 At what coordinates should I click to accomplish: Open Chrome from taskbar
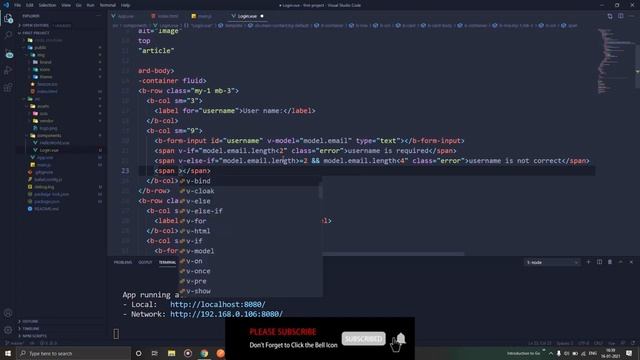204,353
